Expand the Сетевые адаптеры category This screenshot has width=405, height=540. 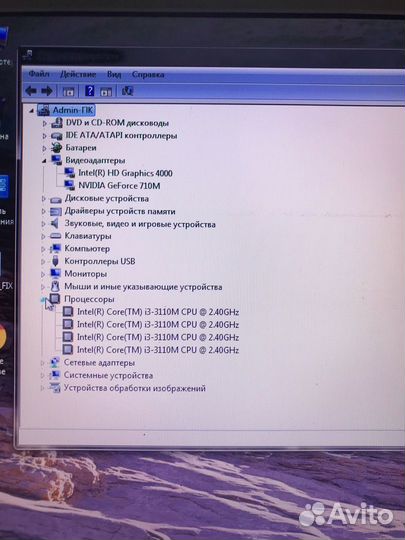[x=43, y=363]
